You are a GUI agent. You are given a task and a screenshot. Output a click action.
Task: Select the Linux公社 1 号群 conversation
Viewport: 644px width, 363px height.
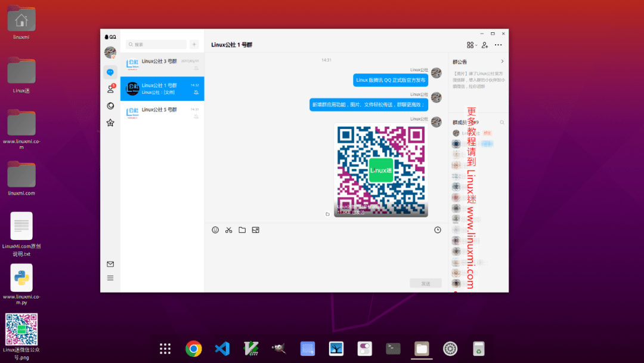pos(162,88)
